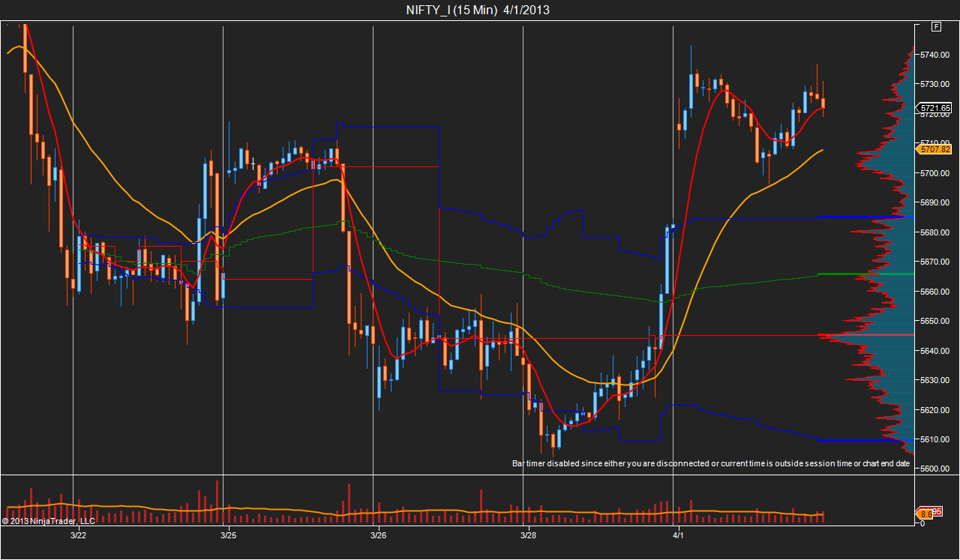This screenshot has height=560, width=960.
Task: Click the 3/25 date label
Action: 229,535
